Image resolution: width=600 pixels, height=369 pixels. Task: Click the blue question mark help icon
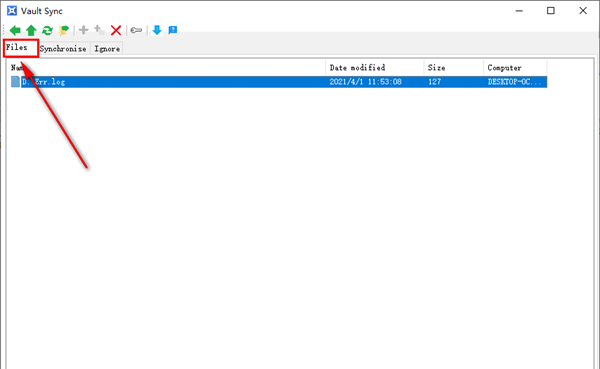[173, 30]
